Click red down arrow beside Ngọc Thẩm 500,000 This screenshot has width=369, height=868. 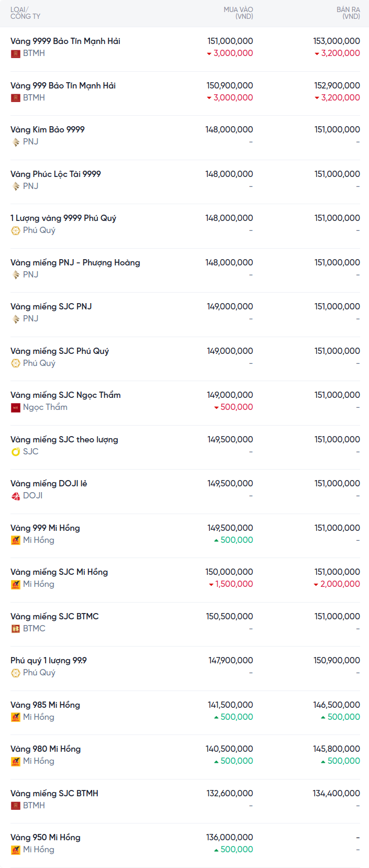pyautogui.click(x=217, y=407)
